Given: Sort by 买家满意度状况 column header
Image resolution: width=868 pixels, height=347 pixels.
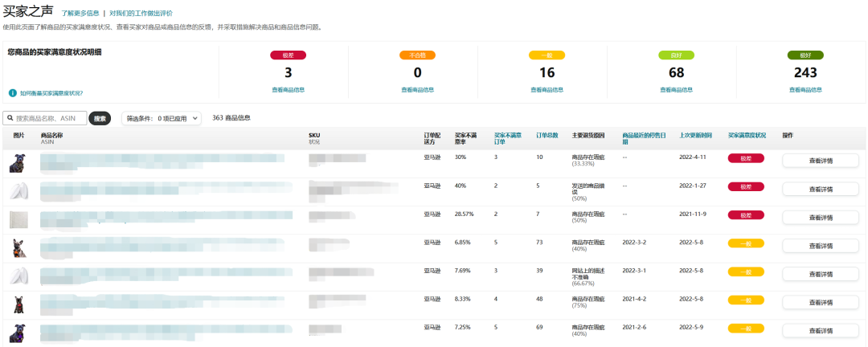Looking at the screenshot, I should 748,135.
